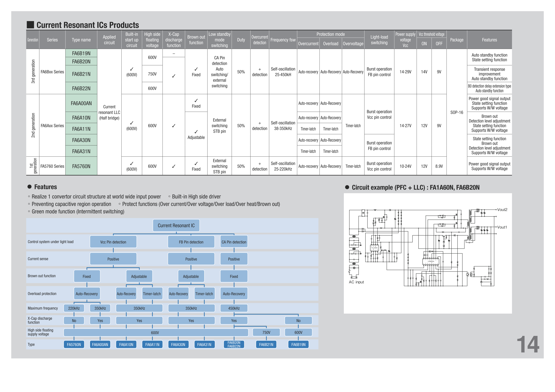
Task: Click the FA6Bxx Series cell
Action: click(52, 72)
